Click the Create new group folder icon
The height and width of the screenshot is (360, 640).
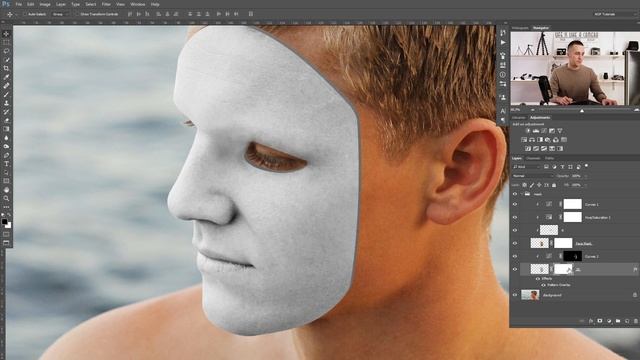pos(618,321)
